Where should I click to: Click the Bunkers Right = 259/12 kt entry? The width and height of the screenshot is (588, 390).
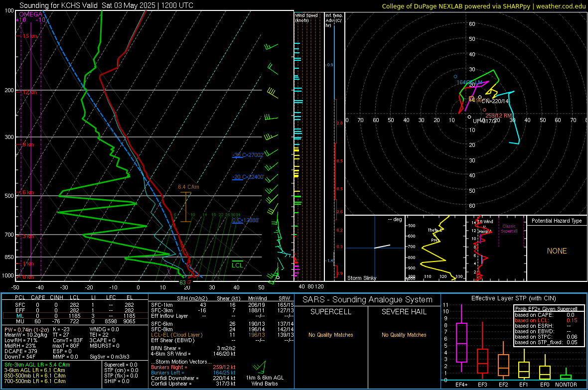pyautogui.click(x=193, y=367)
